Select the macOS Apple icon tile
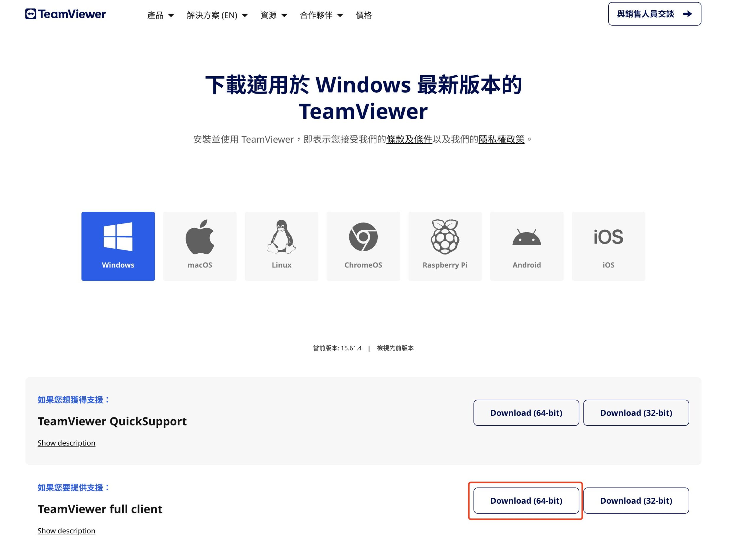 tap(200, 246)
